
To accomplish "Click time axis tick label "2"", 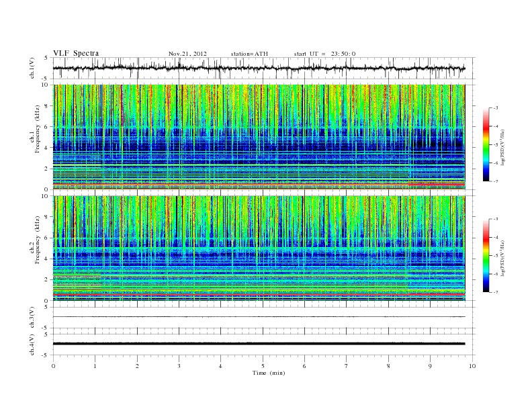I will tap(137, 366).
